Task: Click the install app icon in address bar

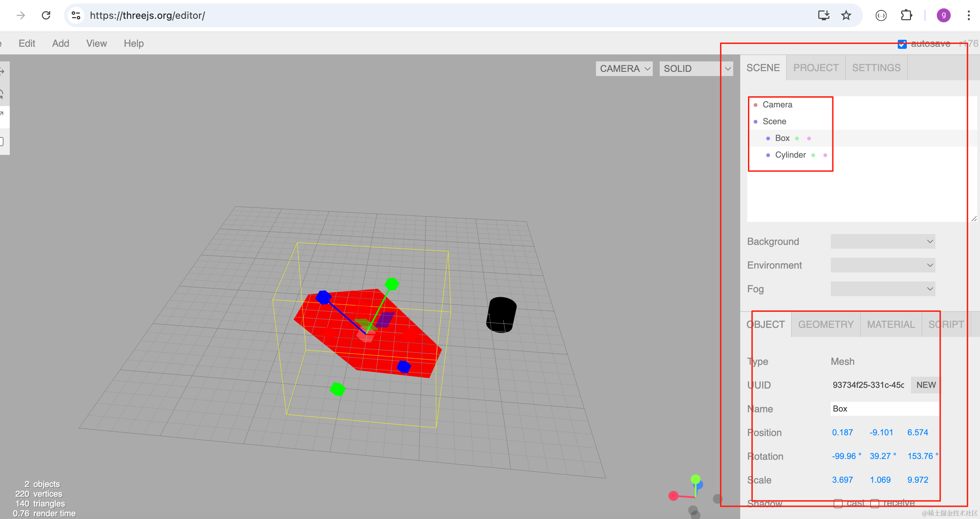Action: (x=823, y=15)
